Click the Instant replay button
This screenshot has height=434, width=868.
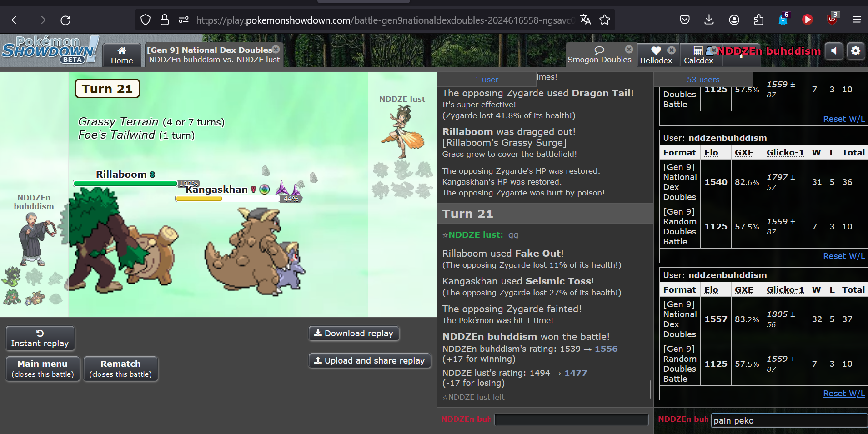click(40, 339)
